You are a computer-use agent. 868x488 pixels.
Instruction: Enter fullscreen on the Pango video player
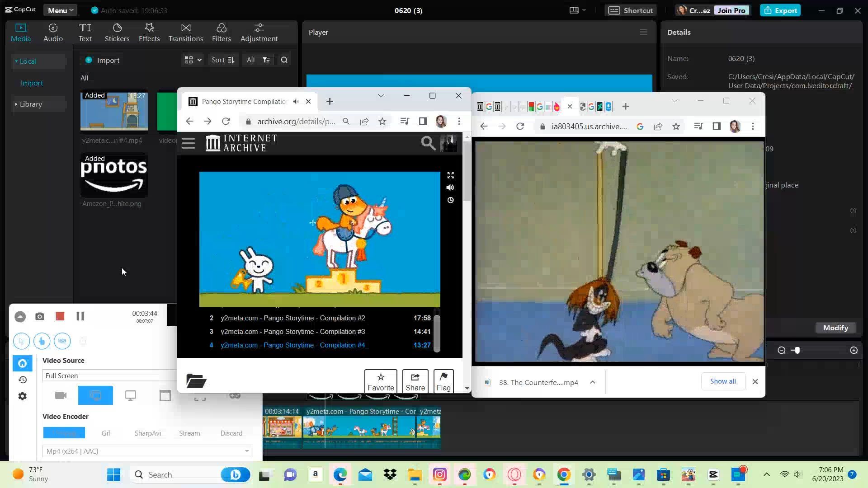[450, 175]
